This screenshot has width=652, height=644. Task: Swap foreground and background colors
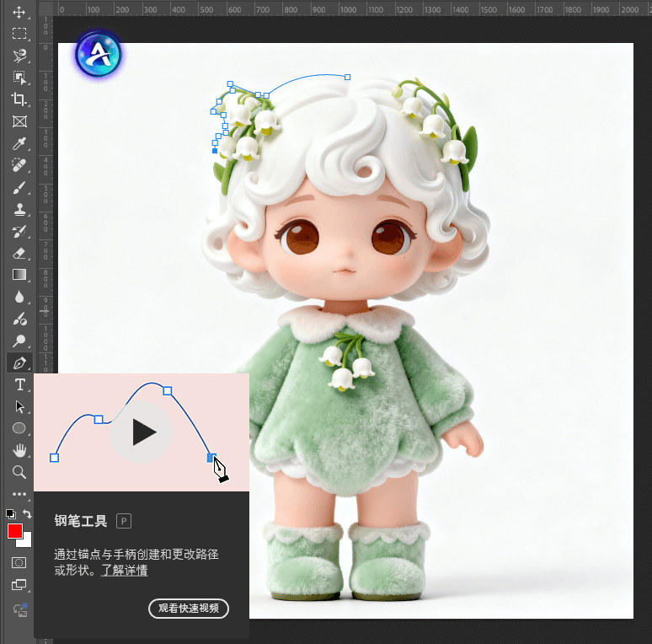tap(28, 513)
